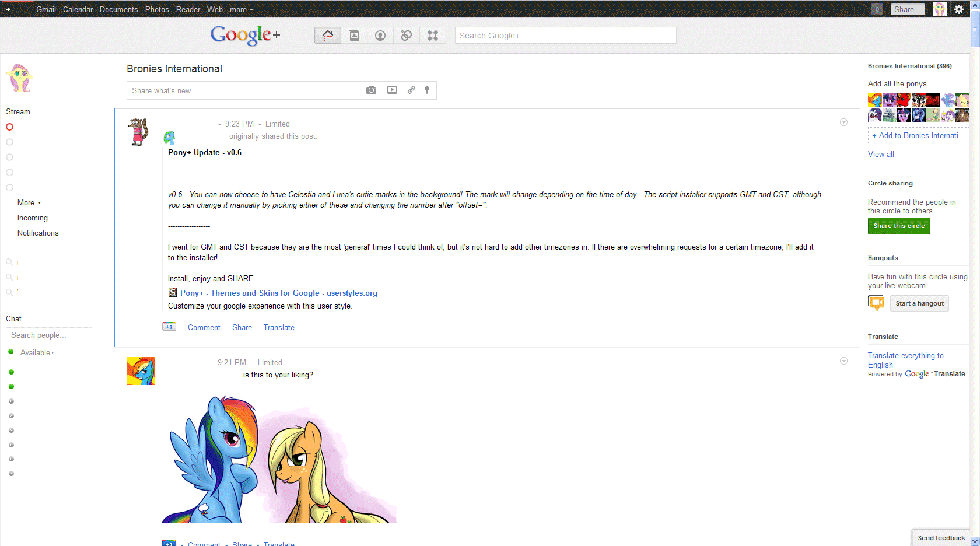Click the notifications count box in top bar
The width and height of the screenshot is (980, 546).
[x=877, y=9]
